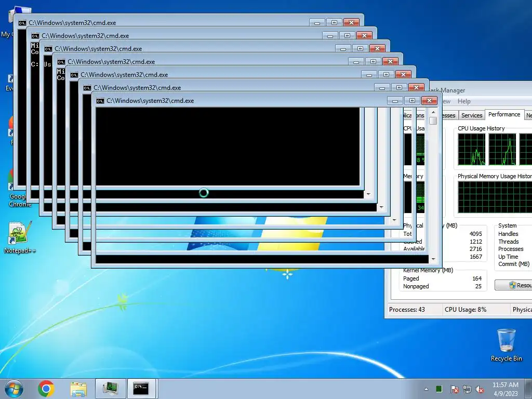Click the cmd.exe group button on the taskbar
The image size is (532, 399).
(141, 389)
